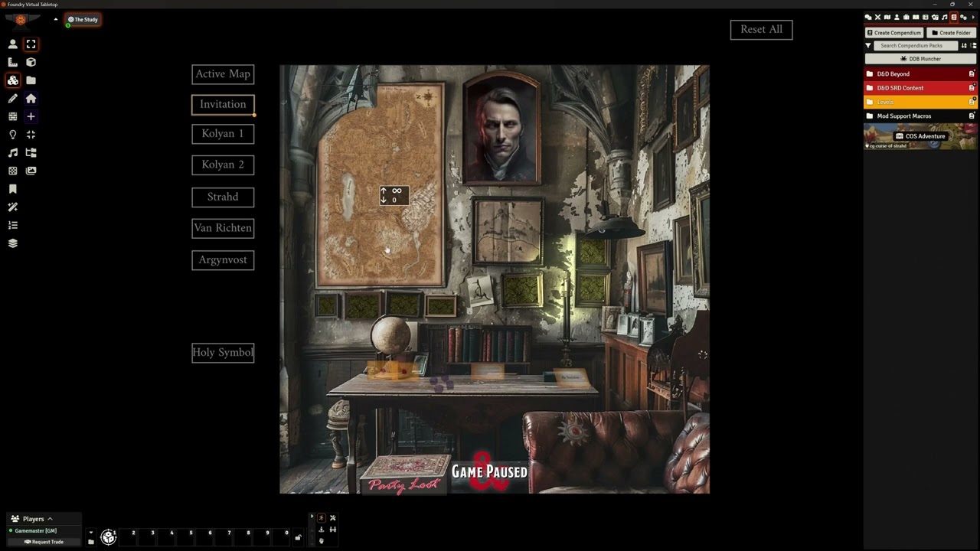Open the Kolyan 1 letter
This screenshot has width=980, height=551.
(223, 134)
